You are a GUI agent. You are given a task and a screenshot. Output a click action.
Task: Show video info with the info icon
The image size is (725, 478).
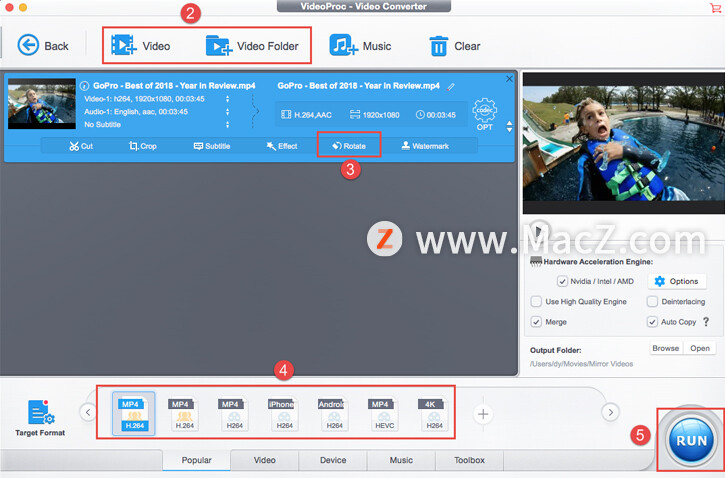coord(84,86)
